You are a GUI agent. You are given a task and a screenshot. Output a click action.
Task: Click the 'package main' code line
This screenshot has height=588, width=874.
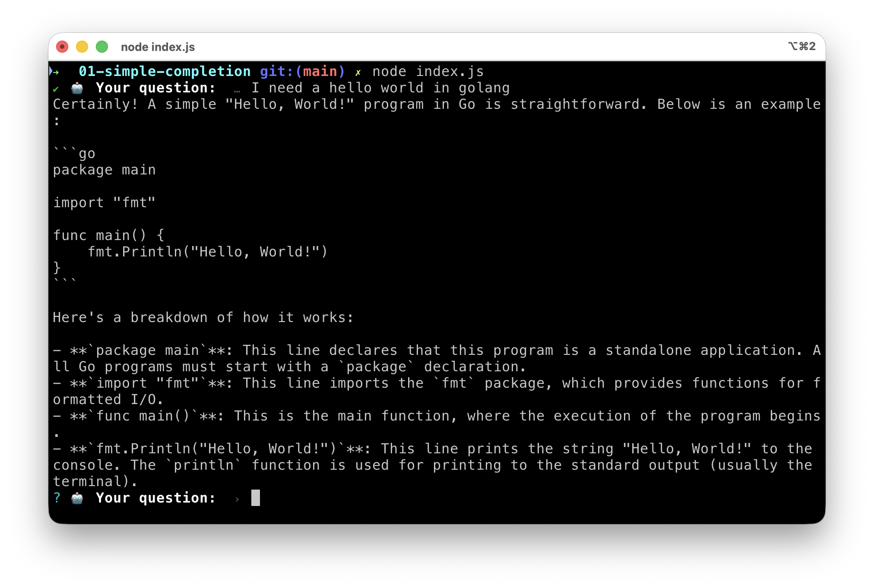pos(104,170)
